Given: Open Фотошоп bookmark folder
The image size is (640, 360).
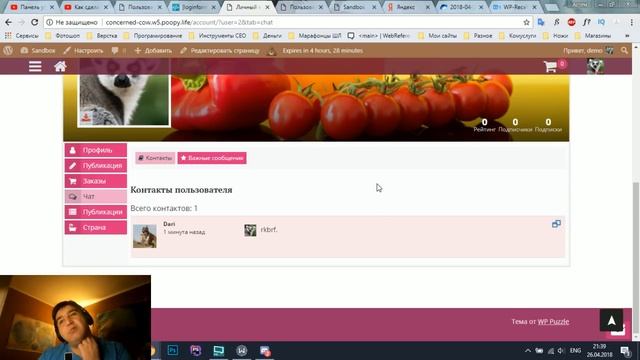Looking at the screenshot, I should (x=63, y=36).
